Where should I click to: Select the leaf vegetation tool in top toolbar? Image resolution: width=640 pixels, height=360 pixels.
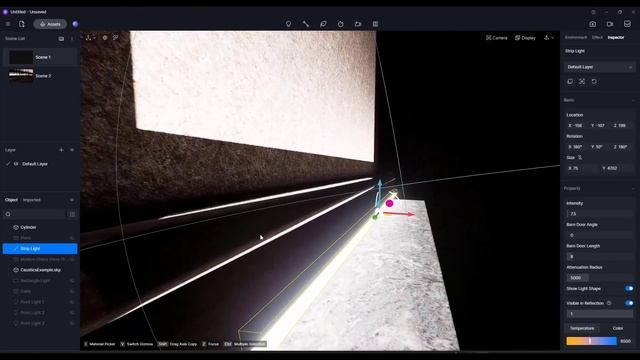pyautogui.click(x=323, y=24)
